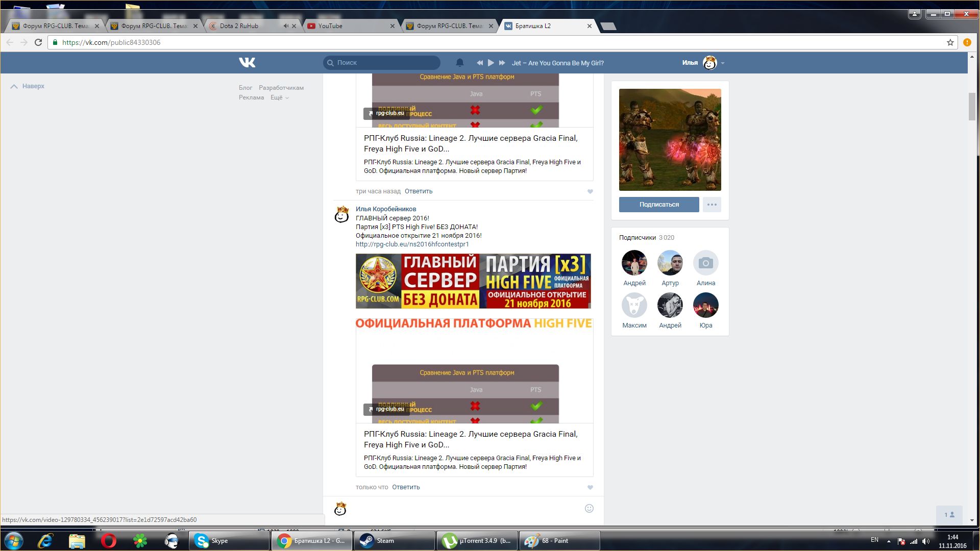Bookmark this page with the star
The height and width of the screenshot is (551, 980).
pyautogui.click(x=950, y=42)
